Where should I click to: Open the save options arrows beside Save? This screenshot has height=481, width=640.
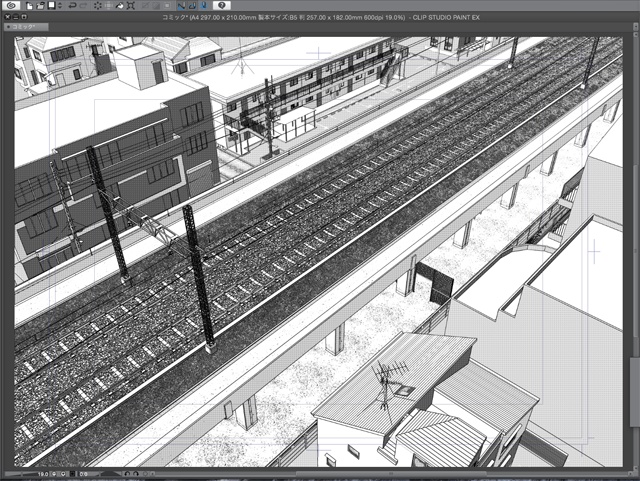click(x=60, y=6)
